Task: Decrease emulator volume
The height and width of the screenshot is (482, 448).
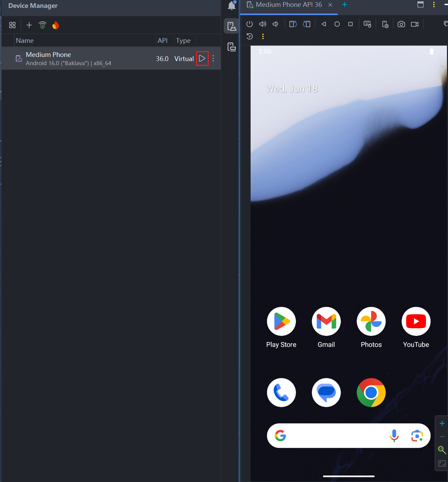Action: [x=275, y=24]
